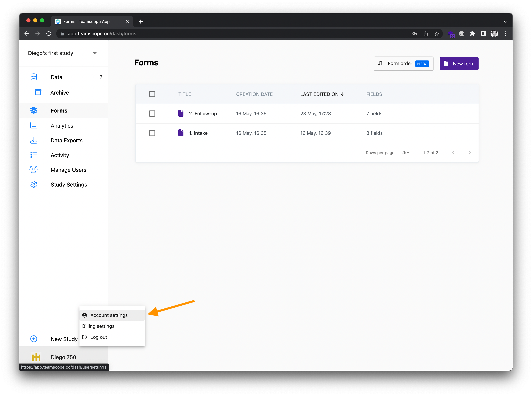Click the browser address bar URL

click(x=102, y=34)
